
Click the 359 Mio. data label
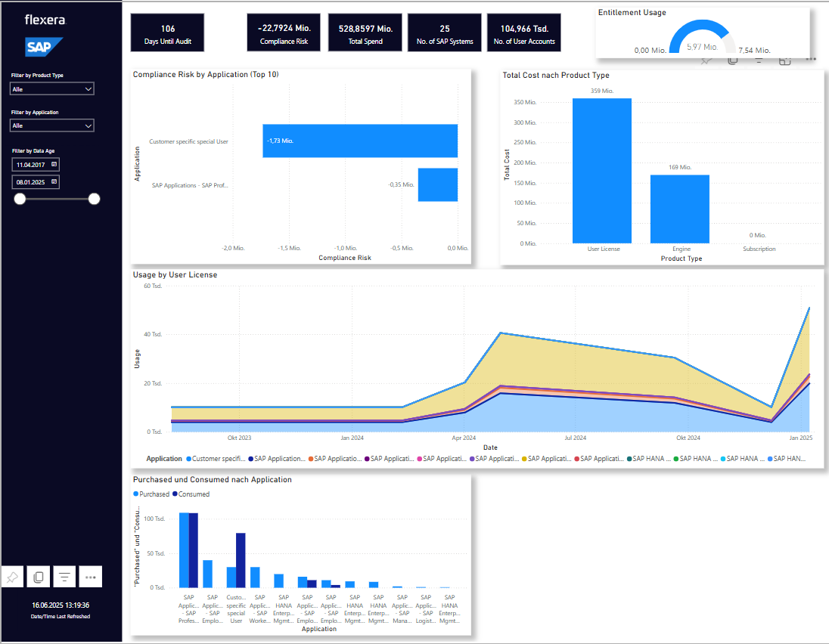coord(601,91)
